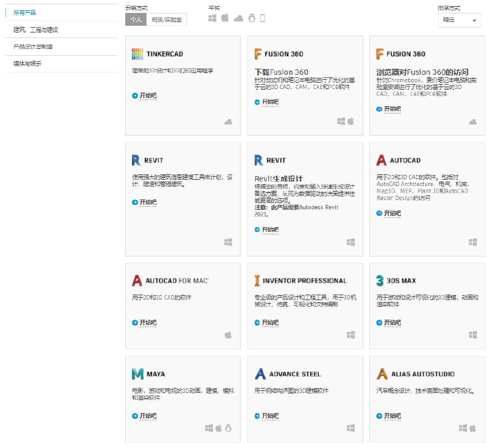Click 开始吧 under 浏览器对Fusion 360的访问
This screenshot has height=448, width=491.
click(392, 109)
